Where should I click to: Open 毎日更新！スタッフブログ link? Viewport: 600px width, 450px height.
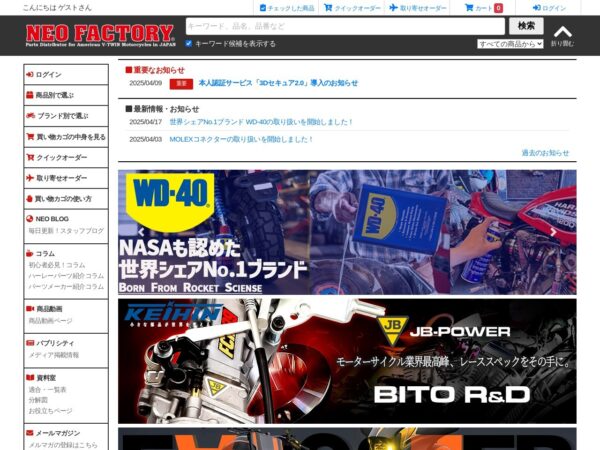click(x=66, y=231)
